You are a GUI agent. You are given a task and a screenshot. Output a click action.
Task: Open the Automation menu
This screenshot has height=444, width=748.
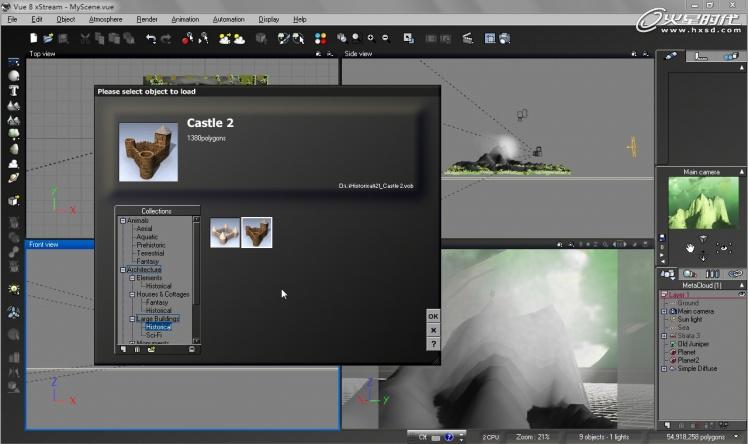coord(229,20)
